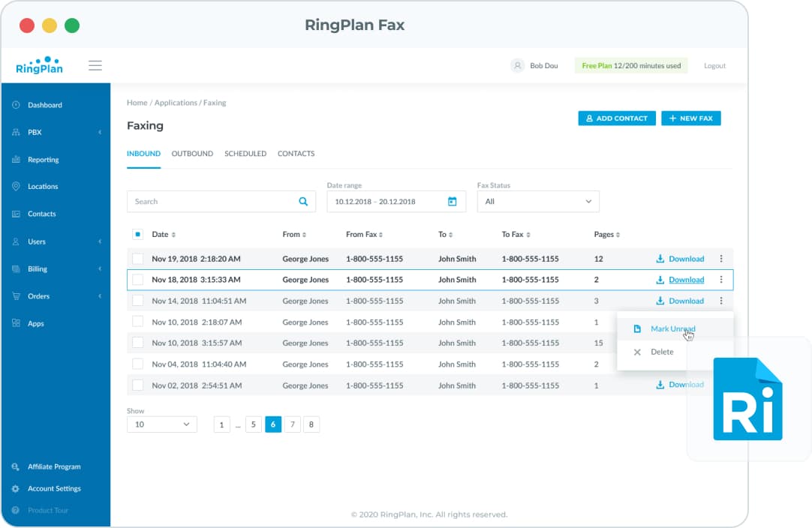Click the search magnifier icon
812x528 pixels.
303,201
